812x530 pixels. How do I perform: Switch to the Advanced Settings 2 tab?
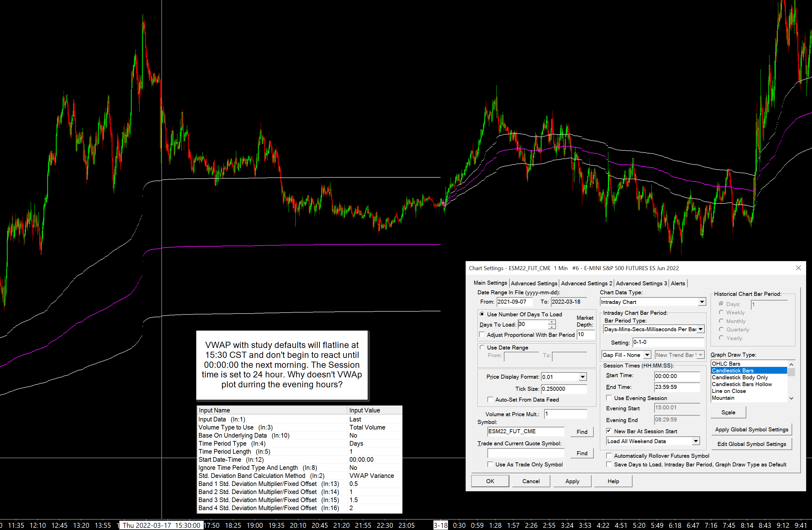pyautogui.click(x=586, y=283)
